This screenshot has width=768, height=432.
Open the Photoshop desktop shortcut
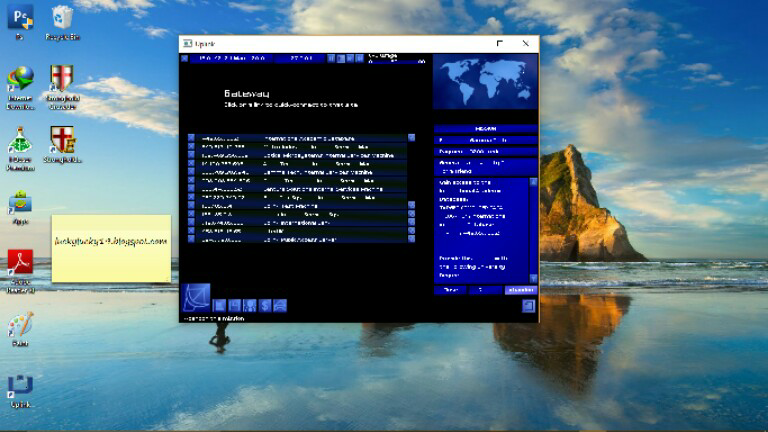[x=20, y=20]
